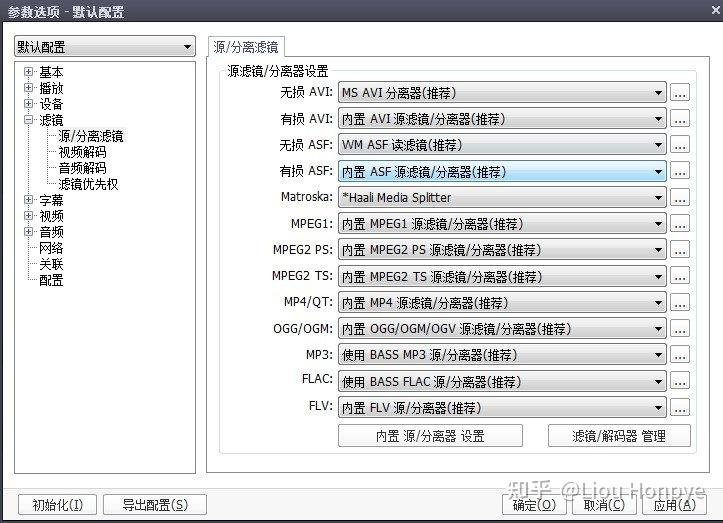
Task: Expand the 视频 tree node
Action: [x=29, y=216]
